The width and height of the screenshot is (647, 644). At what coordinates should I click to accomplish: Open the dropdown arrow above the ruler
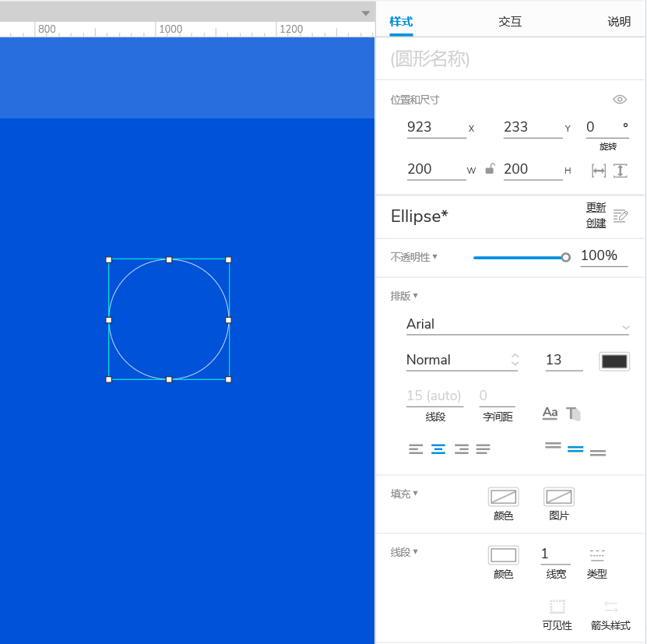point(366,13)
